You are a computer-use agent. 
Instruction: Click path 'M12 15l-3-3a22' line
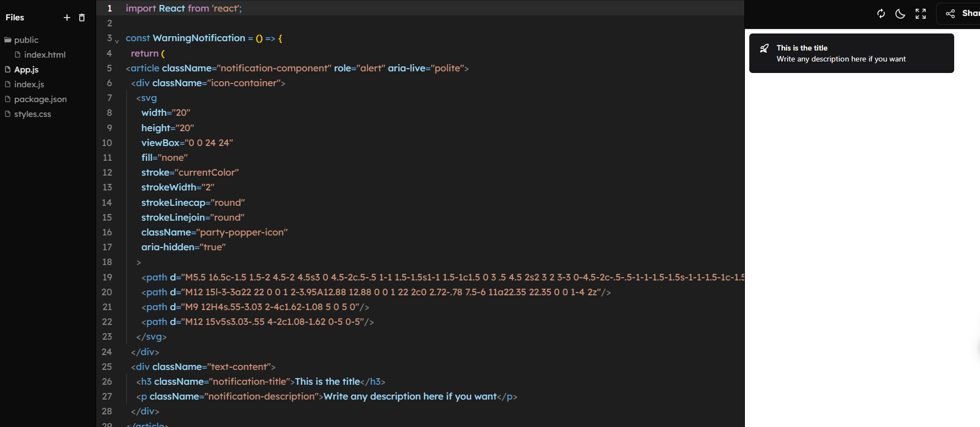click(376, 292)
